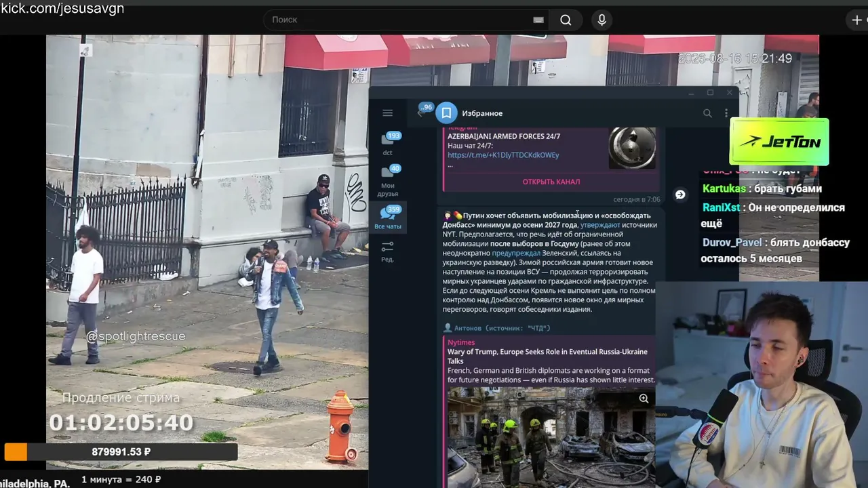Click the stream timer 01:02:05:40

click(121, 423)
